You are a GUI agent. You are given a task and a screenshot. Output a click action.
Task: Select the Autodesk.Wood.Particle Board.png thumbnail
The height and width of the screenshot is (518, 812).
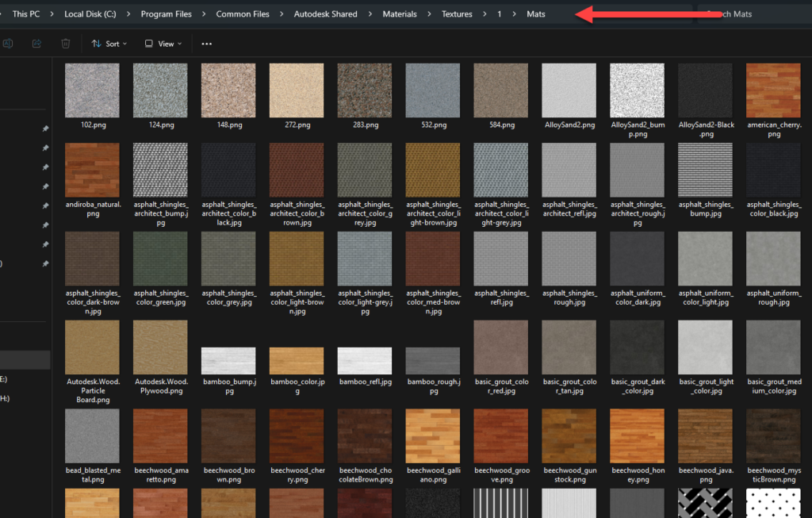pyautogui.click(x=92, y=347)
